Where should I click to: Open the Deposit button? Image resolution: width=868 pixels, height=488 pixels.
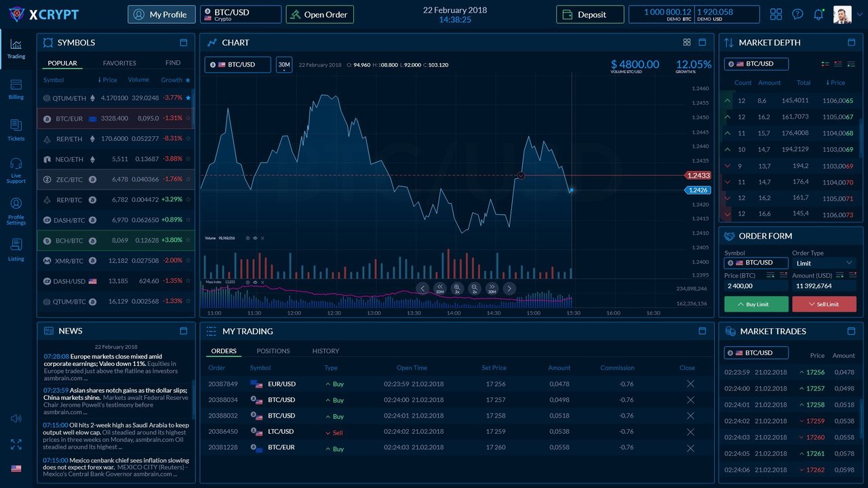click(x=590, y=14)
